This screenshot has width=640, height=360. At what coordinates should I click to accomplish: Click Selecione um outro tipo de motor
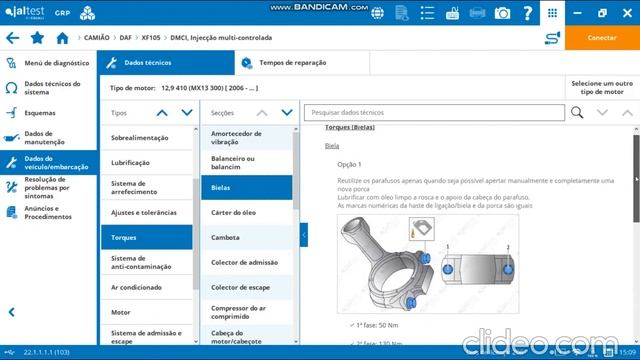(602, 87)
